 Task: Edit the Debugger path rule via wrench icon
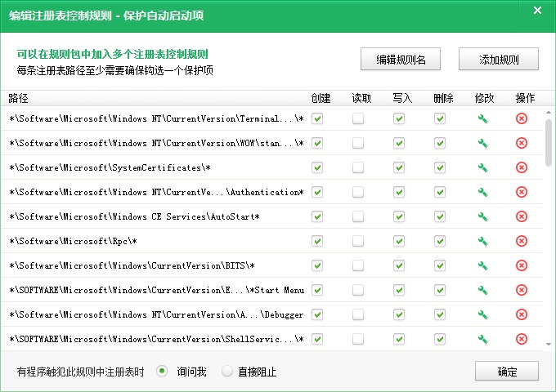482,315
